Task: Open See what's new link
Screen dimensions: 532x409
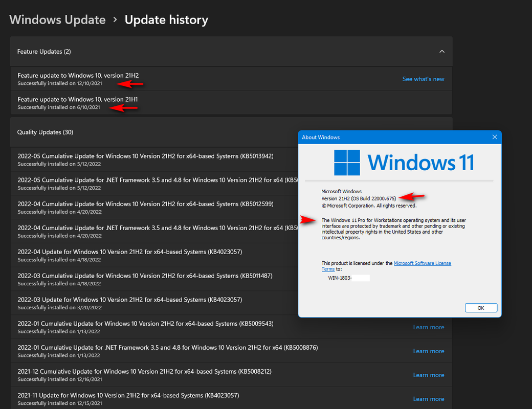Action: (423, 79)
